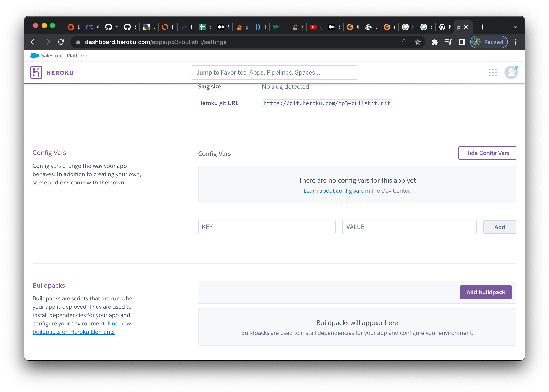Click the share page icon
549x392 pixels.
(x=404, y=42)
